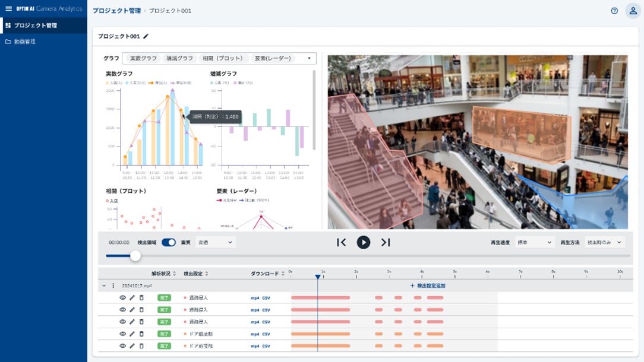Viewport: 644px width, 362px height.
Task: Open the three-dot menu for 20241017.mp4
Action: point(113,285)
